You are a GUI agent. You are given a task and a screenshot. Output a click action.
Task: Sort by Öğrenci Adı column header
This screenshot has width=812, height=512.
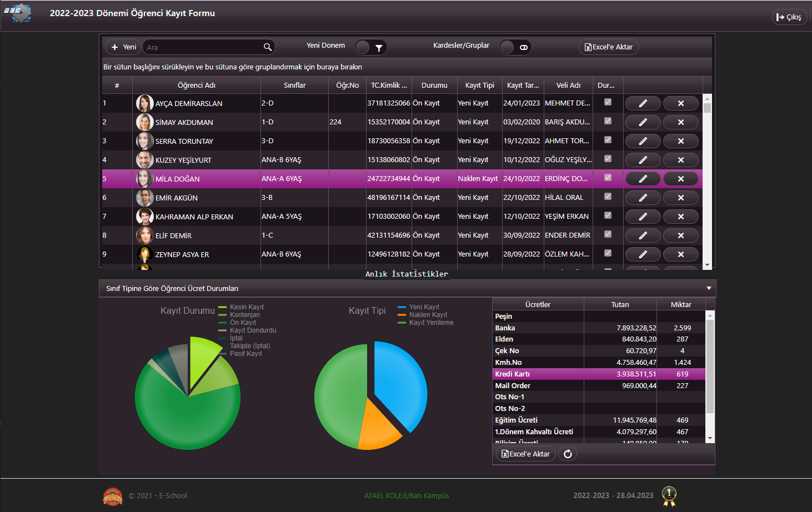[x=197, y=85]
